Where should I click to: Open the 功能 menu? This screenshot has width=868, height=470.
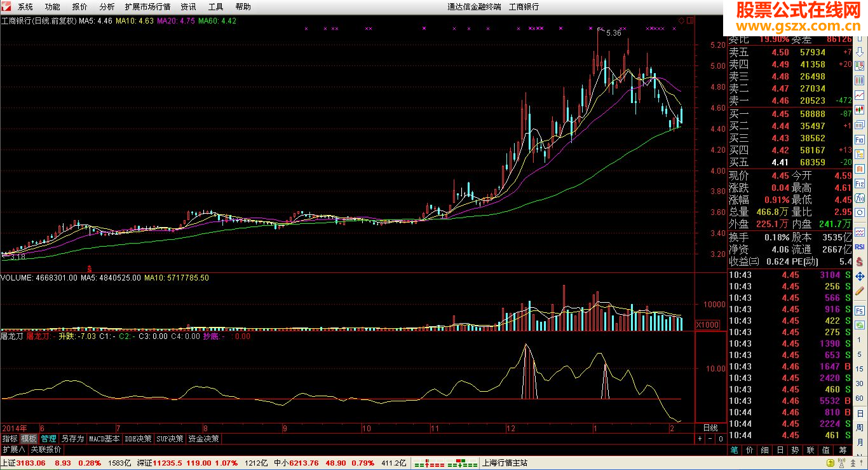pyautogui.click(x=52, y=7)
